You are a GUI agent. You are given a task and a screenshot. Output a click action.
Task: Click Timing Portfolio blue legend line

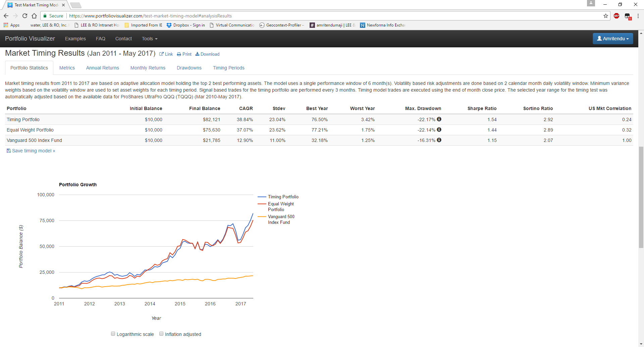[x=262, y=197]
